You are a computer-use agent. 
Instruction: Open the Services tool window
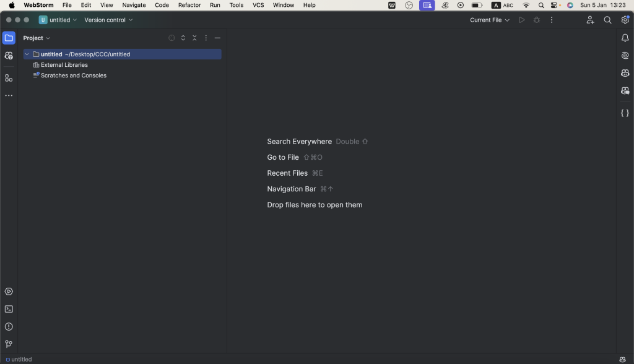pyautogui.click(x=9, y=292)
